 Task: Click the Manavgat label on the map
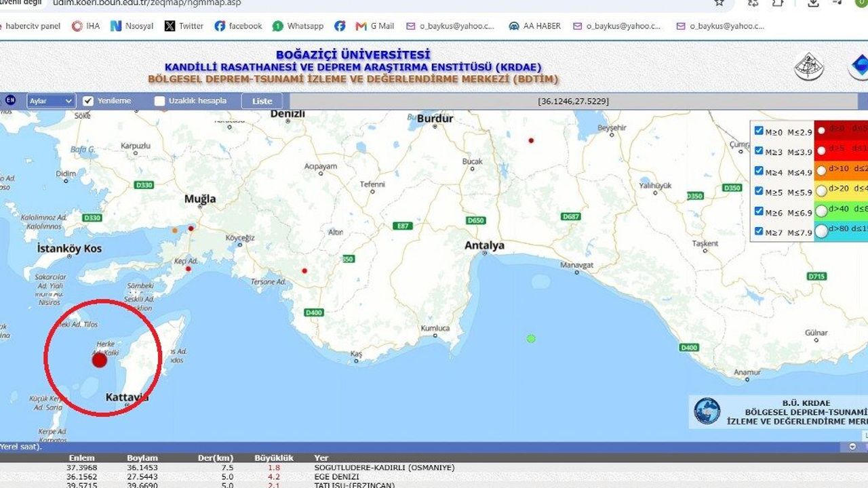click(x=577, y=264)
